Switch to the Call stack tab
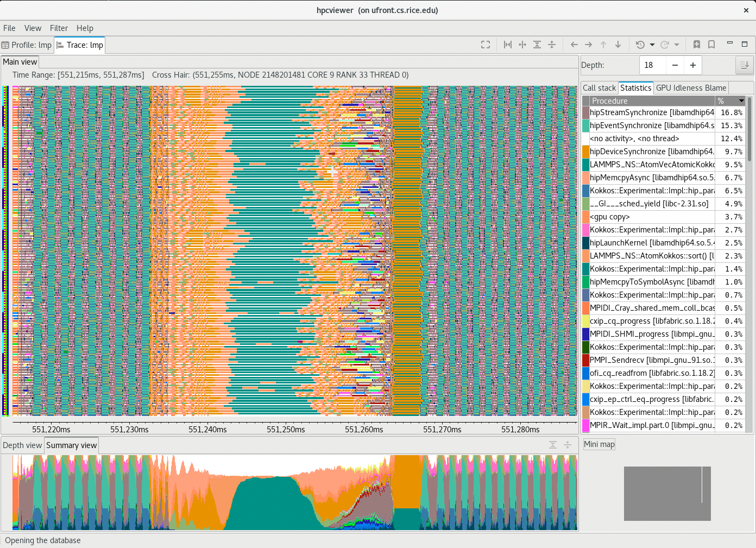 [x=599, y=87]
